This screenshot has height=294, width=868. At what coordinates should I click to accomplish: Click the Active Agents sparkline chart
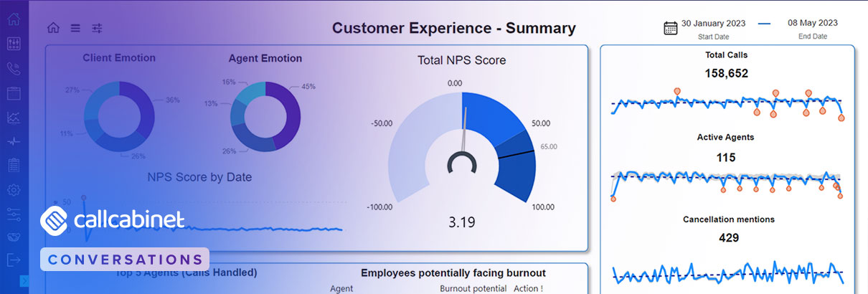point(726,181)
